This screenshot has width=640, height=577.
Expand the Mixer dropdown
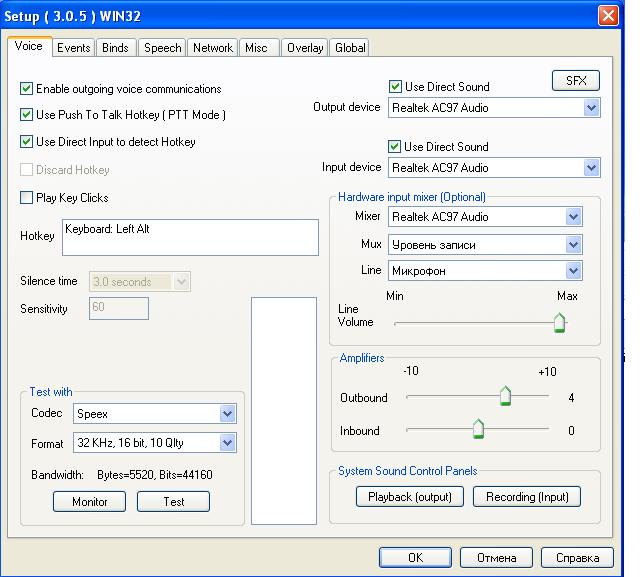click(x=485, y=217)
